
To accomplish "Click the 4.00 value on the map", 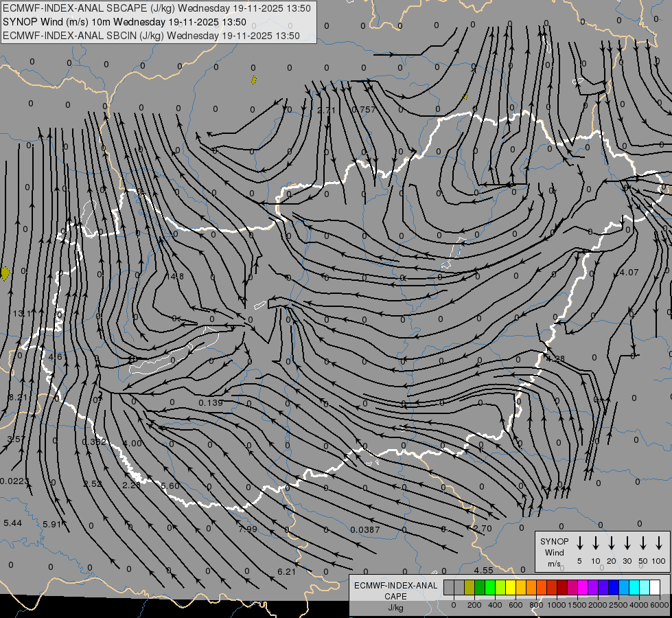I will coord(132,443).
